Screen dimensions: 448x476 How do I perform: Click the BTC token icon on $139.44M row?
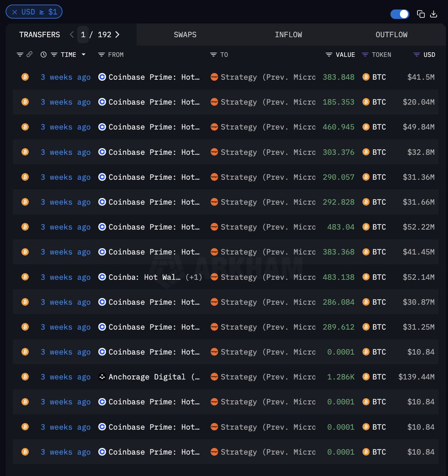(366, 377)
